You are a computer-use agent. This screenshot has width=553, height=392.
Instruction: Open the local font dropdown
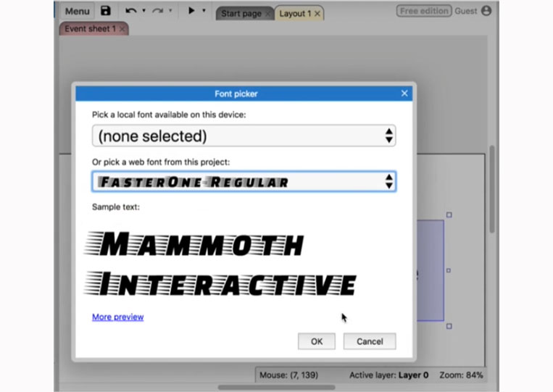[244, 136]
